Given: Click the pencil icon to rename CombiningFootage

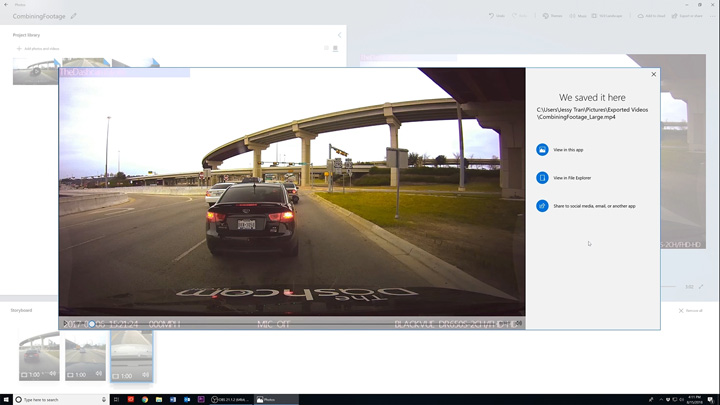Looking at the screenshot, I should pos(73,17).
